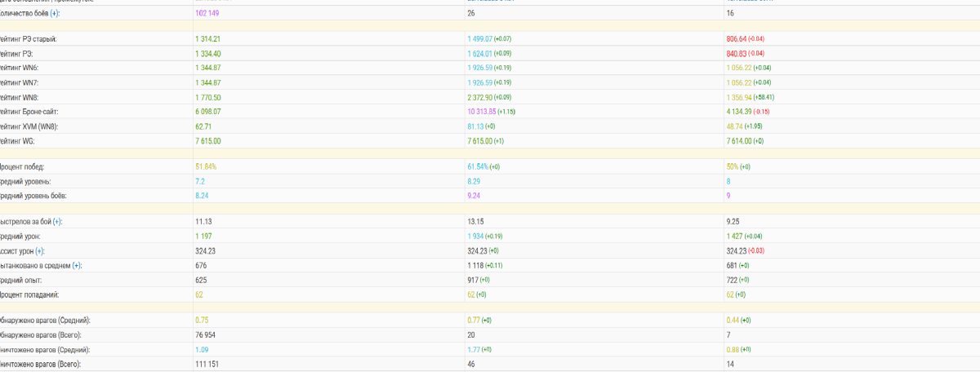Select spotted enemies average 0.77
Viewport: 980px width, 372px height.
coord(474,321)
